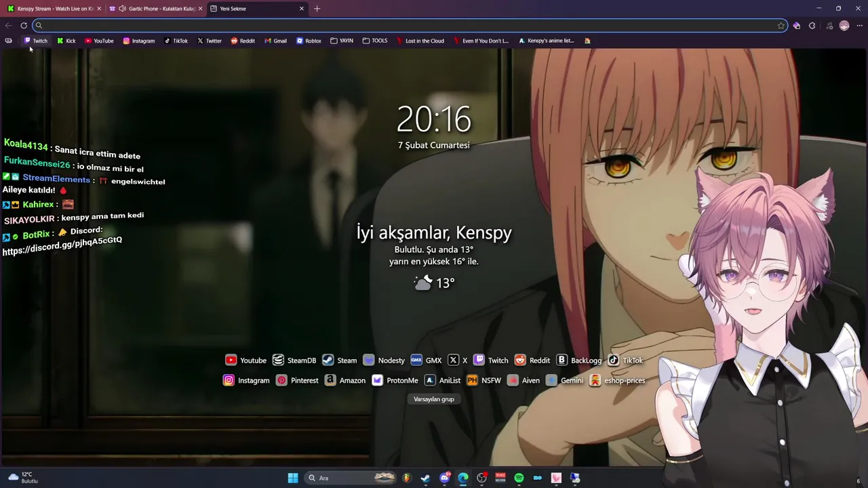Click the taskbar Ara search box
The height and width of the screenshot is (488, 868).
pyautogui.click(x=351, y=478)
